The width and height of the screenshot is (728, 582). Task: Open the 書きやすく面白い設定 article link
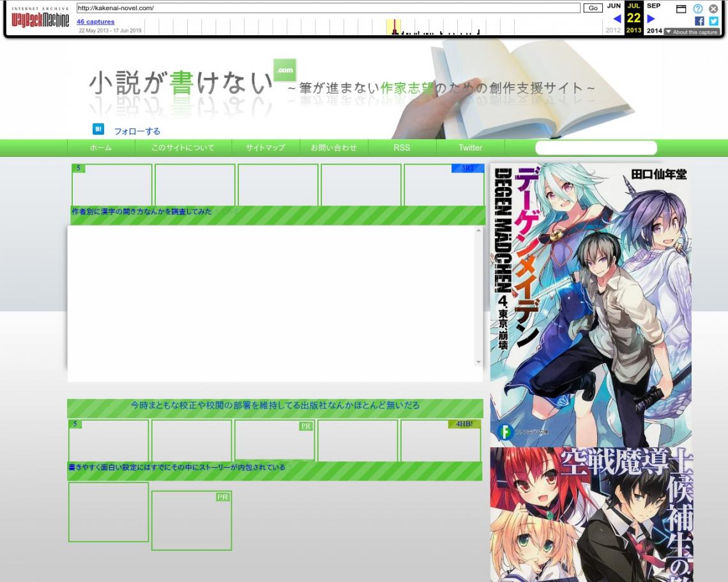pyautogui.click(x=177, y=467)
